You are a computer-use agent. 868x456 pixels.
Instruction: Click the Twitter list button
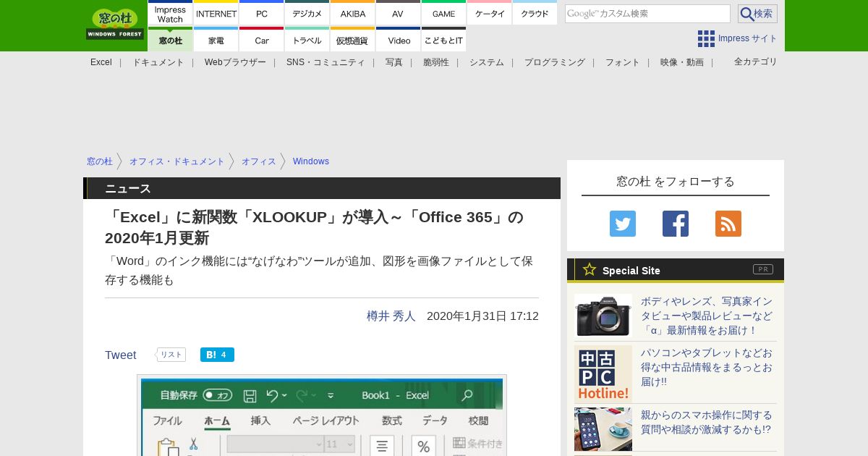171,355
